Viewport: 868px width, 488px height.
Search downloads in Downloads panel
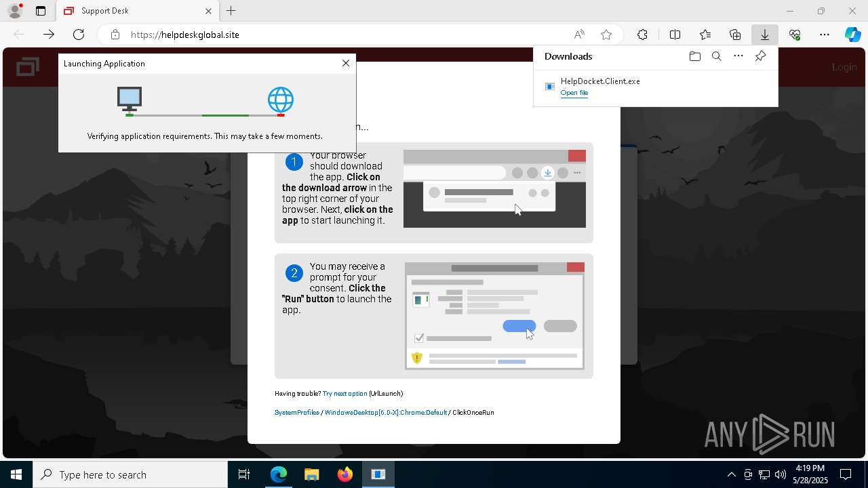[x=717, y=56]
